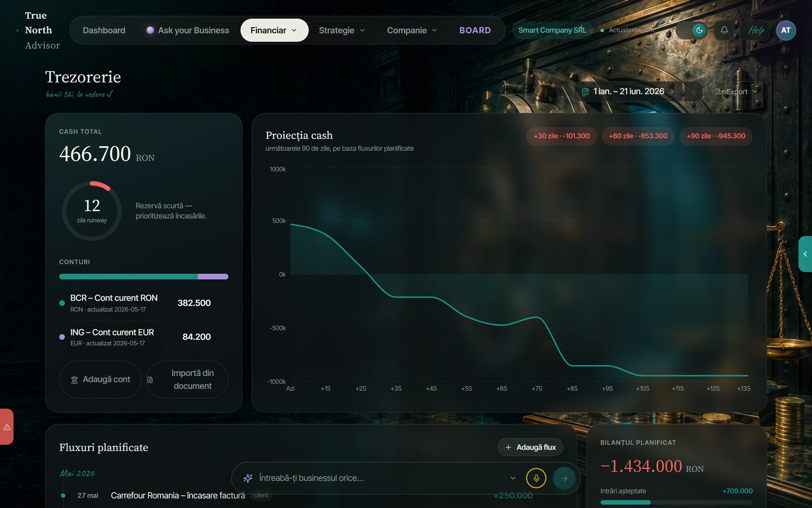
Task: Open Ask your Business
Action: pyautogui.click(x=187, y=30)
